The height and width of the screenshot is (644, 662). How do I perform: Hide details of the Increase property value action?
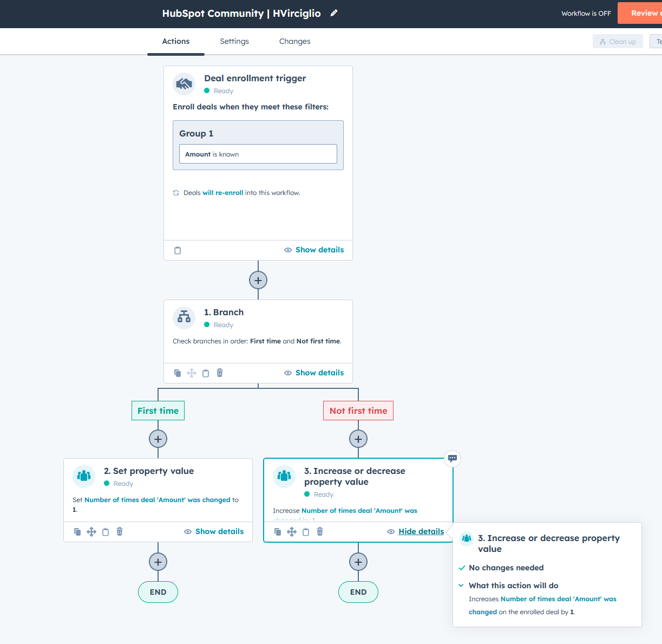[416, 531]
